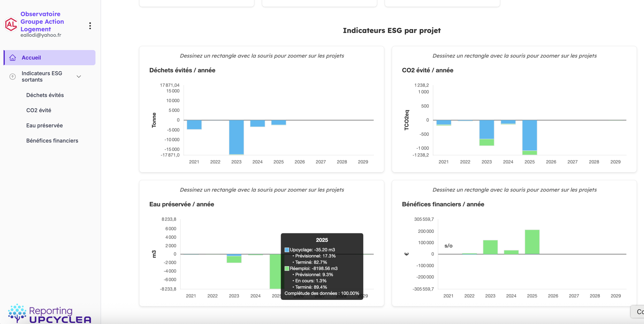Image resolution: width=644 pixels, height=324 pixels.
Task: Click the up-arrow circle icon for Indicateurs ESG
Action: [13, 76]
